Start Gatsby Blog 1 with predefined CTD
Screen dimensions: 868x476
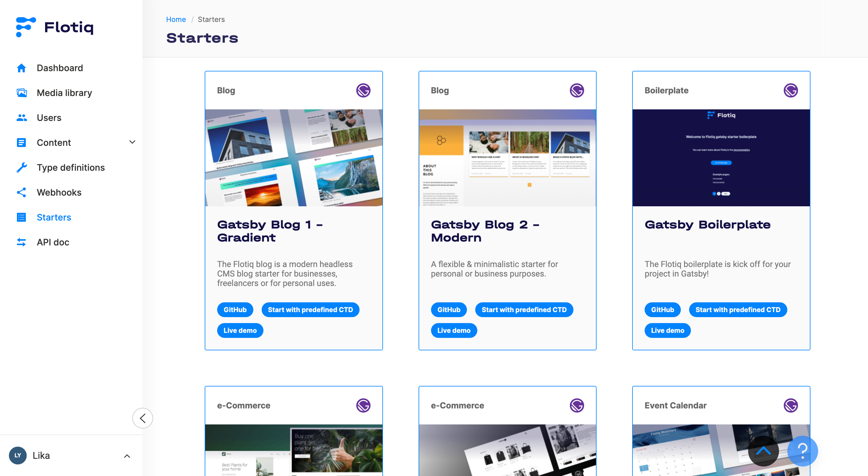click(x=310, y=310)
